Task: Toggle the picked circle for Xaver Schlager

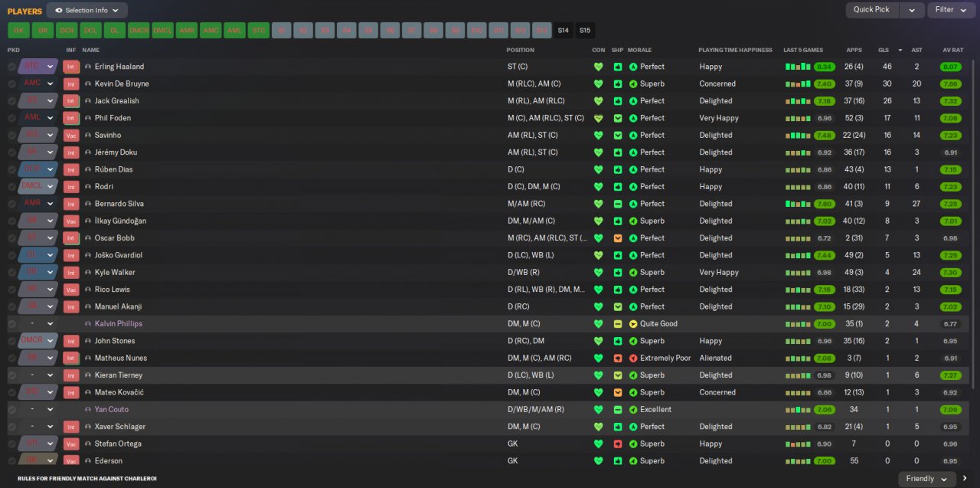Action: 12,427
